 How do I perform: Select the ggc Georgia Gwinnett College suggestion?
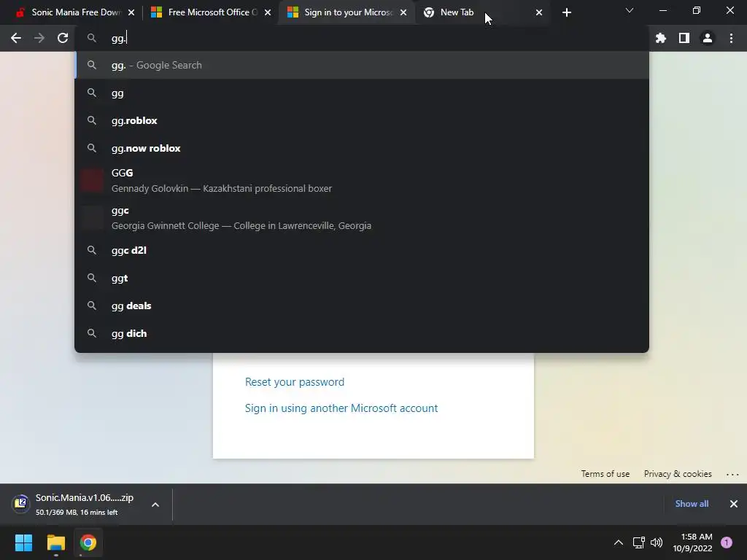(x=362, y=217)
